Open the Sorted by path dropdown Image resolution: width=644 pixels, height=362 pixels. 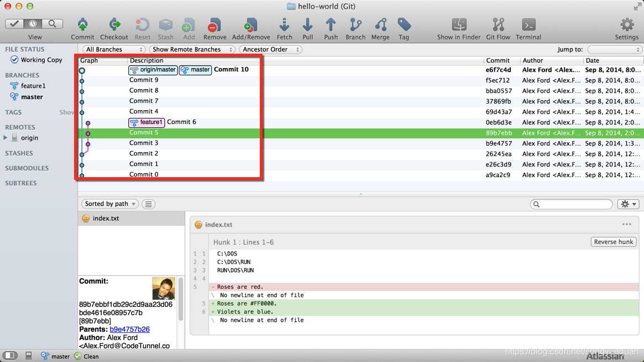(x=109, y=204)
